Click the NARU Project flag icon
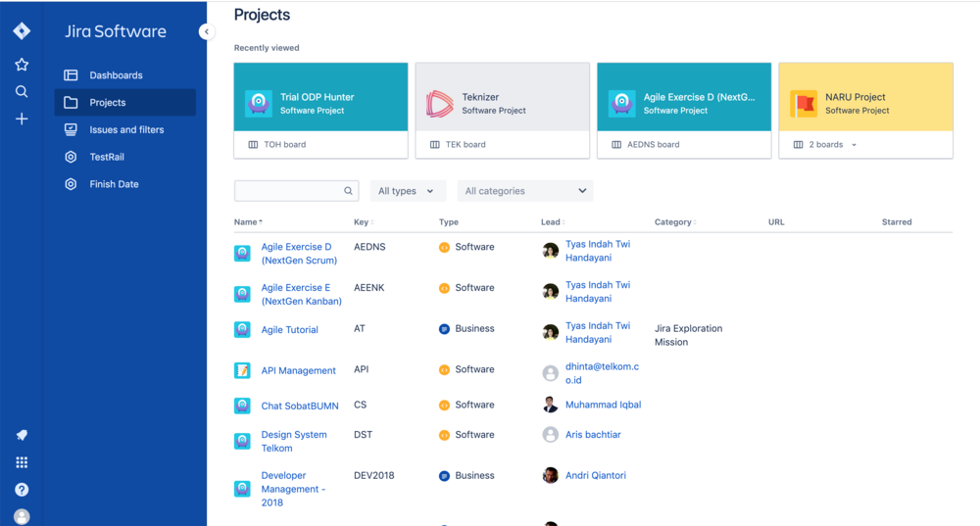 click(804, 103)
